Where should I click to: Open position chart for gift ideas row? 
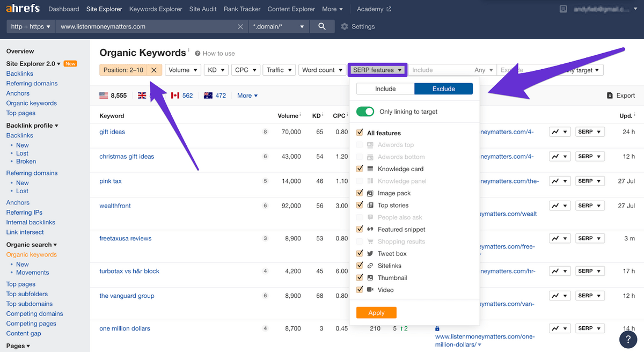click(x=559, y=132)
